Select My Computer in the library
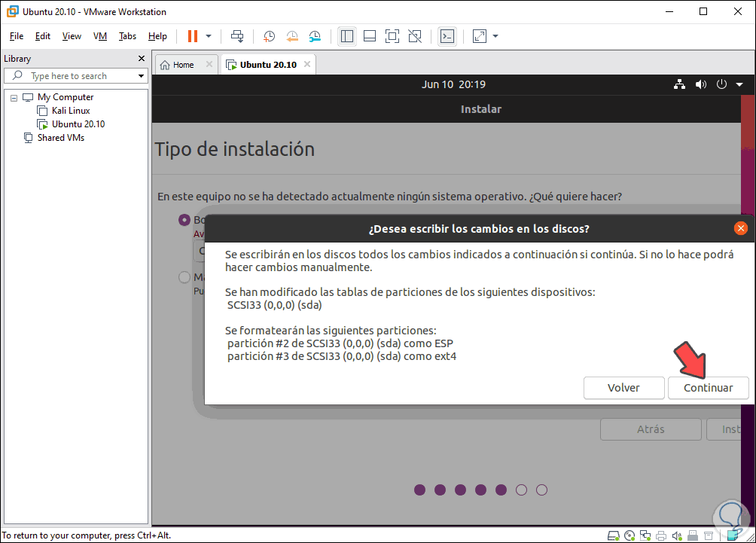The image size is (756, 543). 66,97
